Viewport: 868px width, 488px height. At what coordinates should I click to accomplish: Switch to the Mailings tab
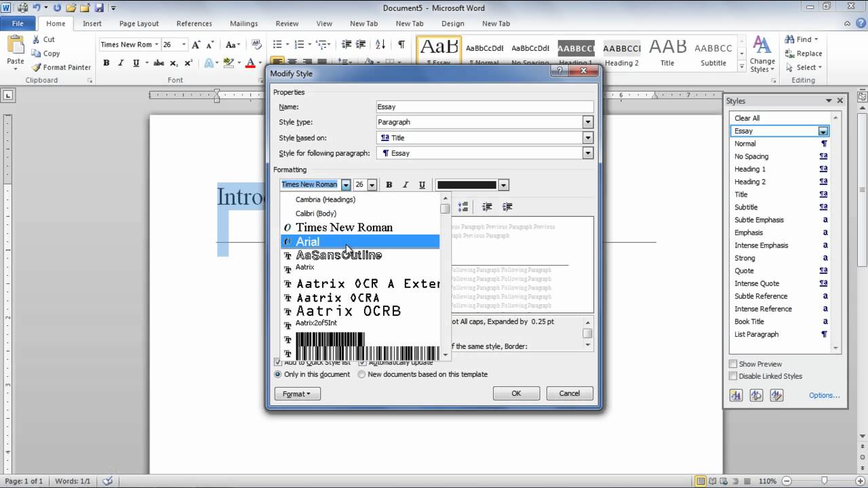coord(243,24)
